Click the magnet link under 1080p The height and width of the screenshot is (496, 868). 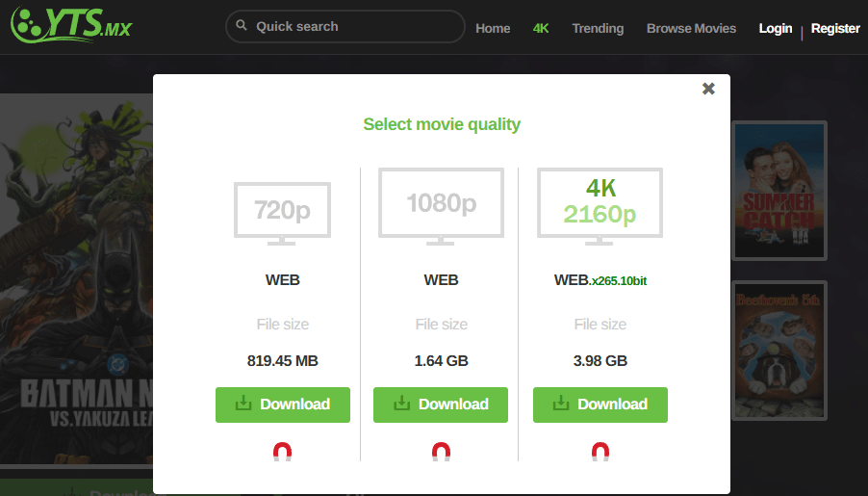[441, 452]
